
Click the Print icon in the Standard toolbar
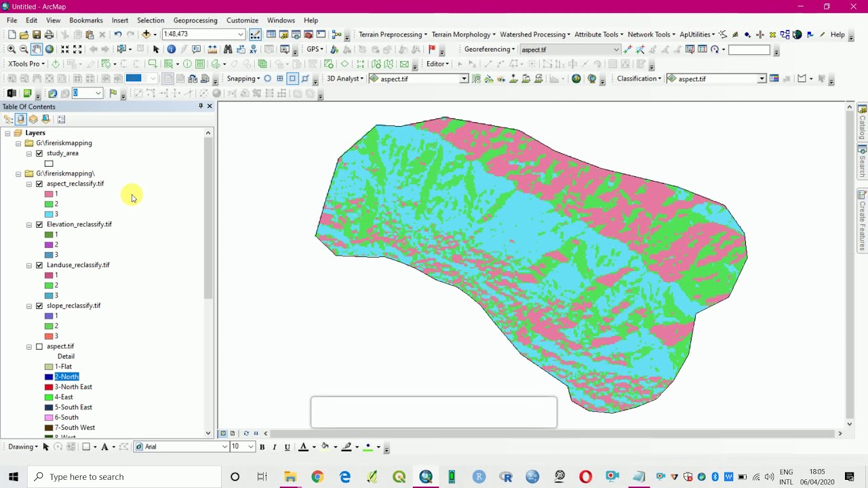(x=49, y=35)
